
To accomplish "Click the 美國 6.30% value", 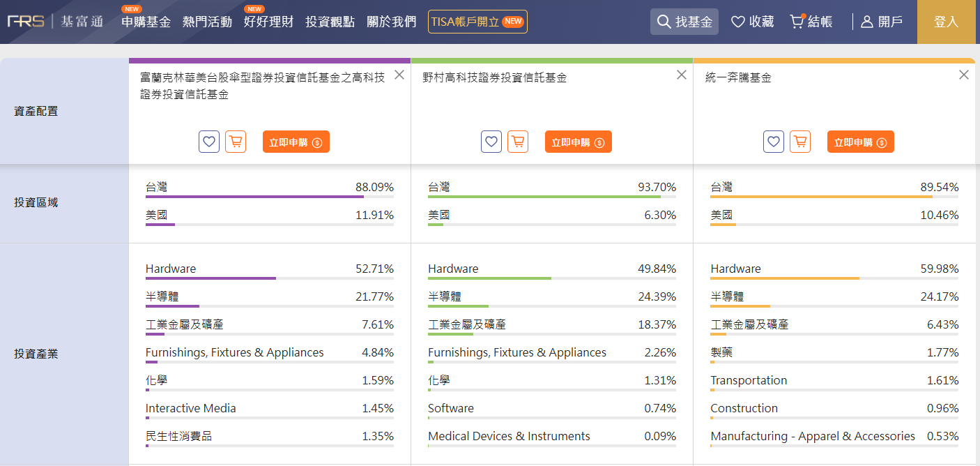I will pos(660,215).
